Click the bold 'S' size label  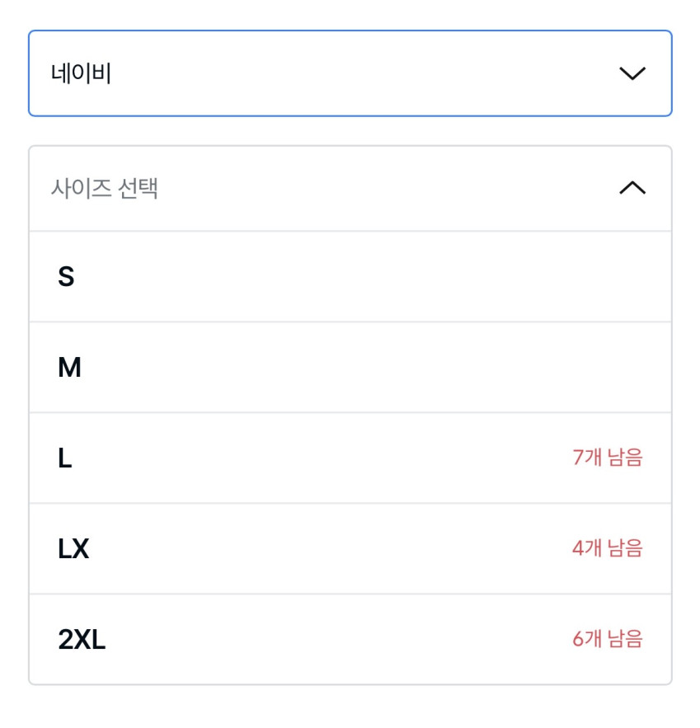tap(66, 278)
